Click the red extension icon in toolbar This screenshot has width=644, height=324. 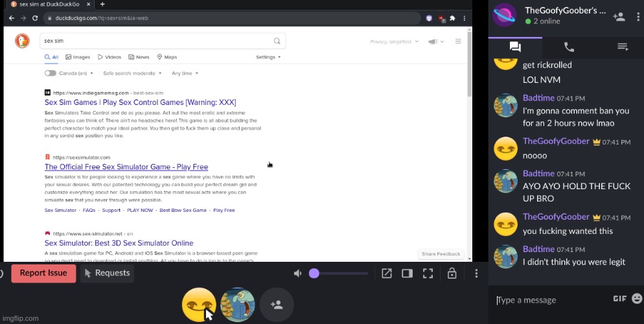point(441,18)
